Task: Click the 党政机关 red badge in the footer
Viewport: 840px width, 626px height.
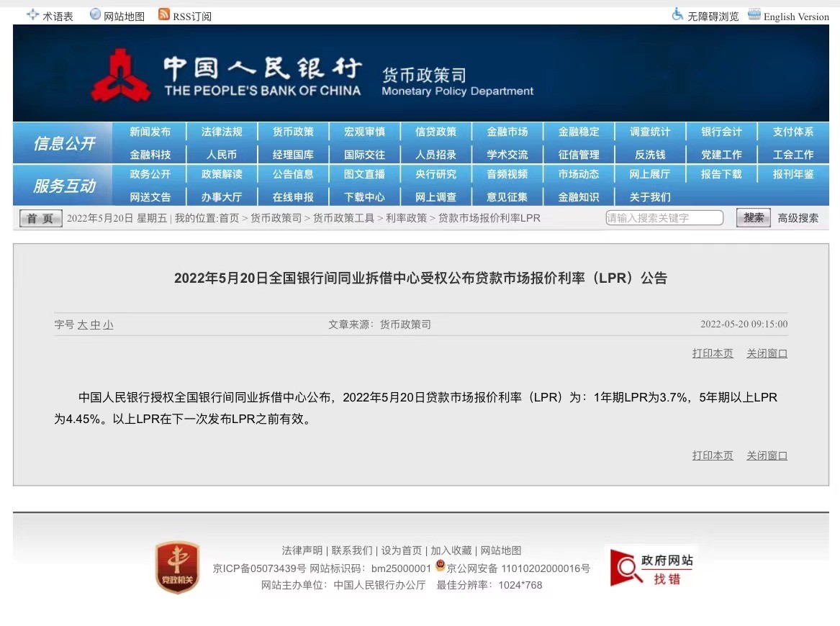Action: pos(177,568)
